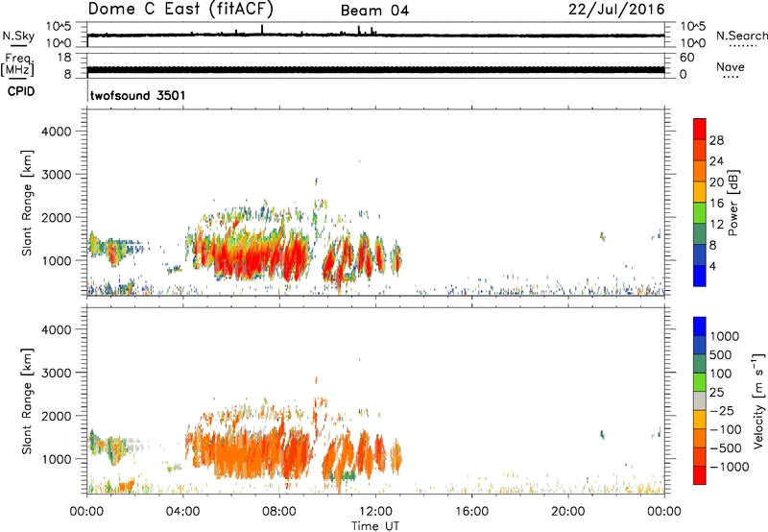
Task: Click the bright blue bottom segment of power colorbar
Action: [x=700, y=276]
